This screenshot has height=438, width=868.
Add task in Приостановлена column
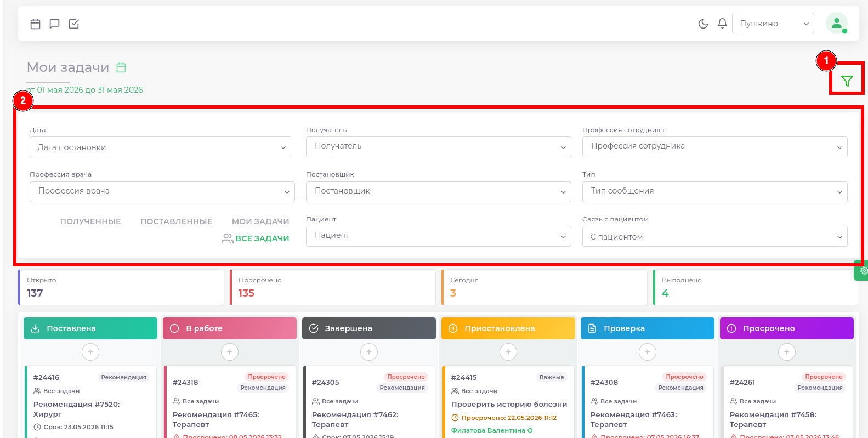pos(508,352)
